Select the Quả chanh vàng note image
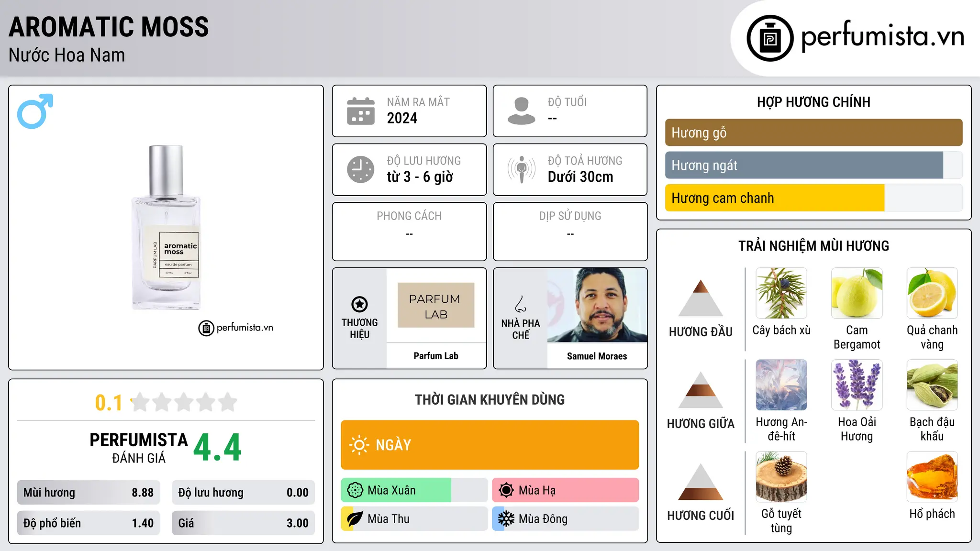The height and width of the screenshot is (551, 980). click(932, 293)
